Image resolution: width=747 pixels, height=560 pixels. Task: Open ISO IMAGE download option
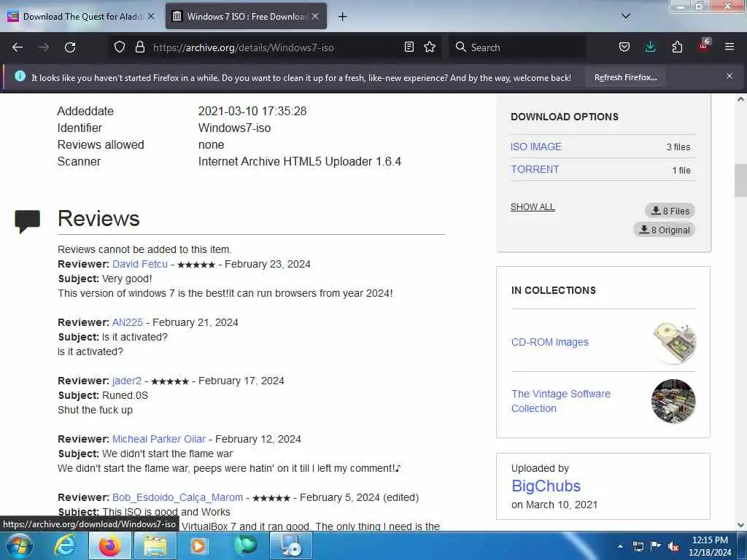pyautogui.click(x=536, y=147)
